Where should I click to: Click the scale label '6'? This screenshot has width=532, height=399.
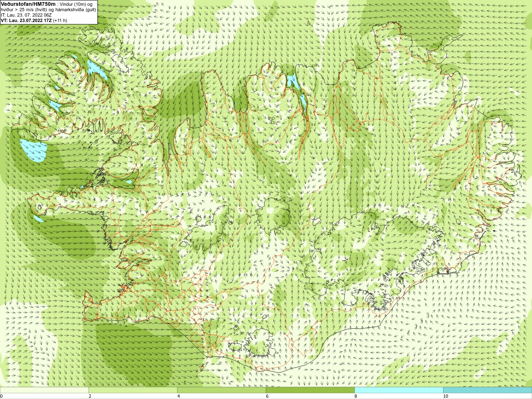tap(267, 397)
